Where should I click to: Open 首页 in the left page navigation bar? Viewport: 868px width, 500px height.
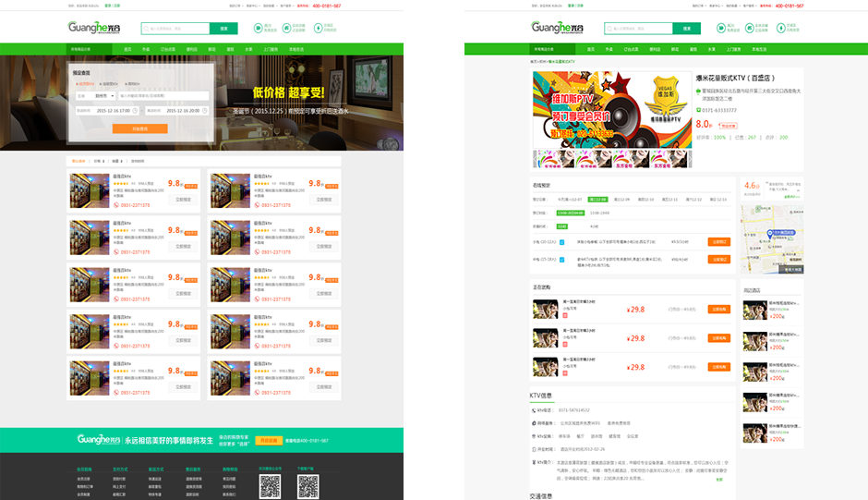pyautogui.click(x=127, y=49)
